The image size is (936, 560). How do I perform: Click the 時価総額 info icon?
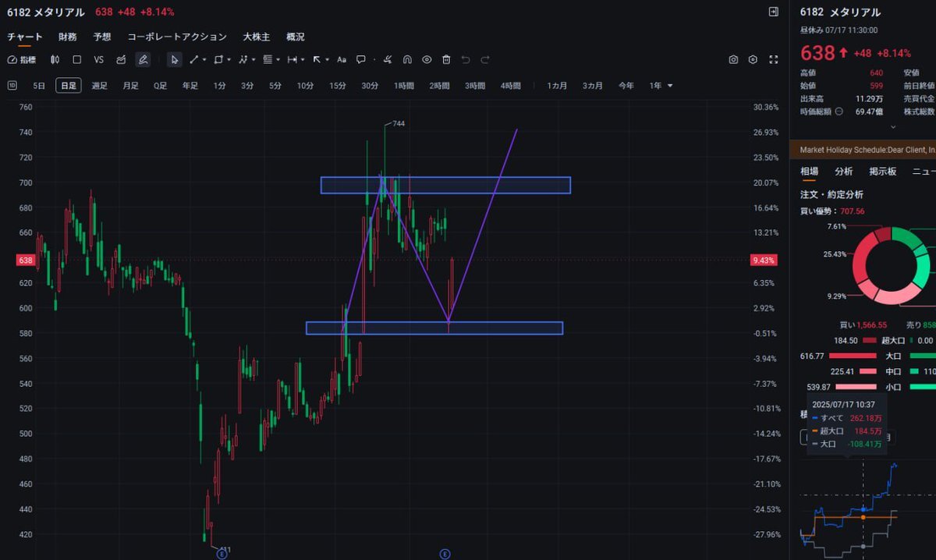(x=839, y=112)
